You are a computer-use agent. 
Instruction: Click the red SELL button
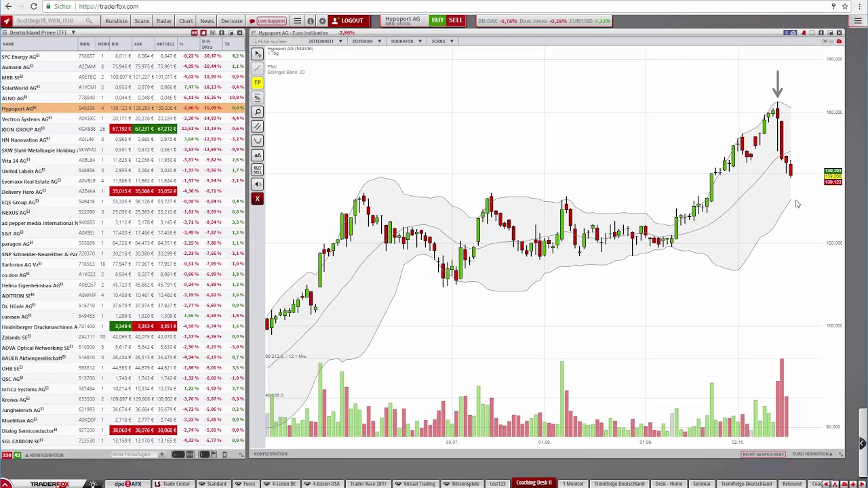[x=456, y=20]
